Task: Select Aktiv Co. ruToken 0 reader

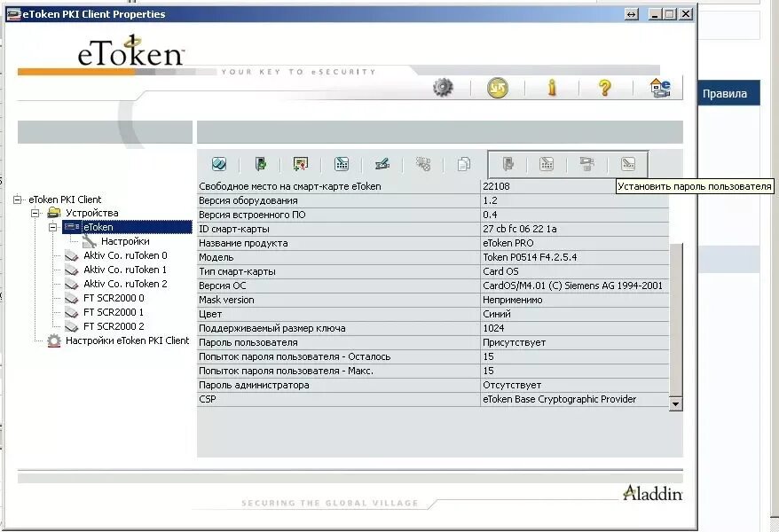Action: 125,255
